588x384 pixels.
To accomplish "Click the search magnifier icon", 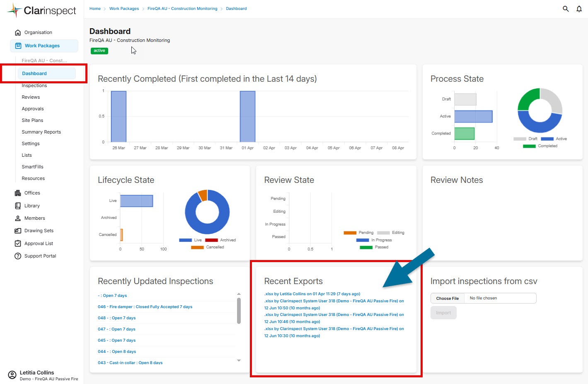I will [565, 9].
